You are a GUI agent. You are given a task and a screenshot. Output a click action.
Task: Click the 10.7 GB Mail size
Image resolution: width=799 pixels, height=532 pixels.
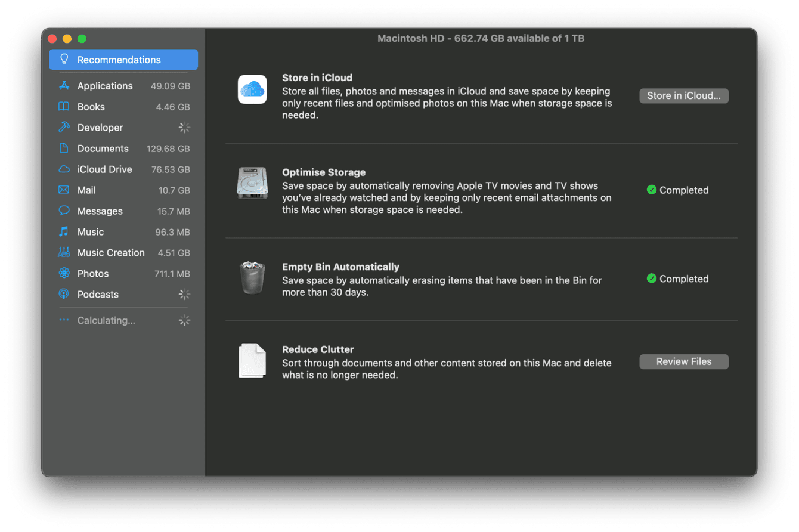[x=174, y=190]
